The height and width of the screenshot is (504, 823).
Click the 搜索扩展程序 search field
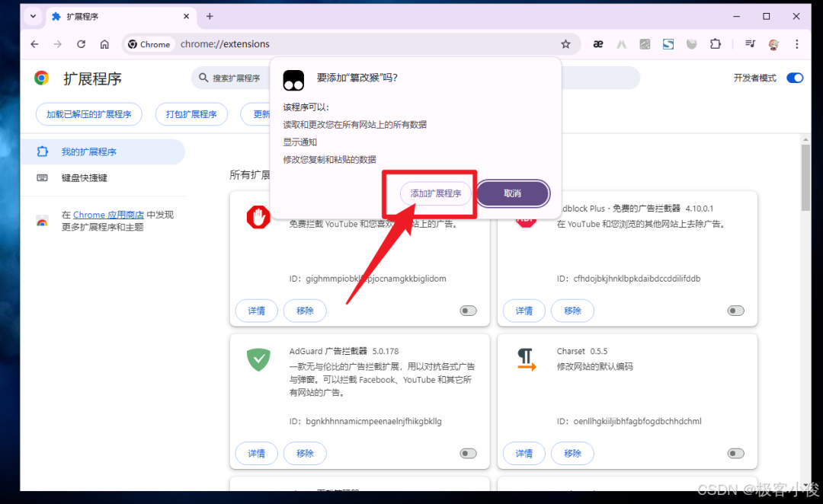coord(231,78)
